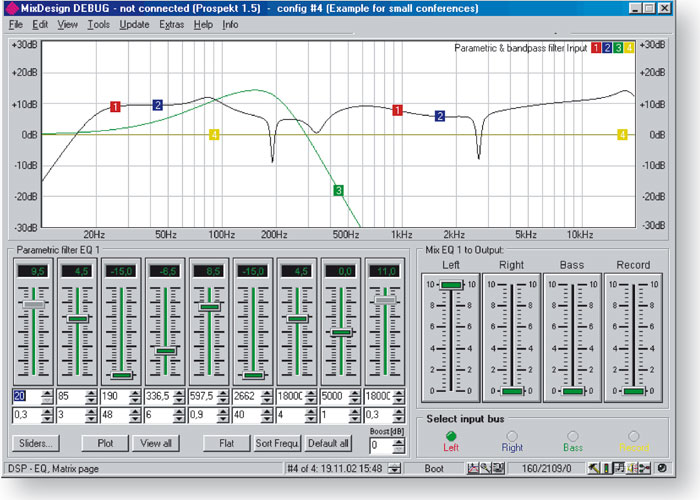
Task: Select the Bass input bus
Action: (573, 436)
